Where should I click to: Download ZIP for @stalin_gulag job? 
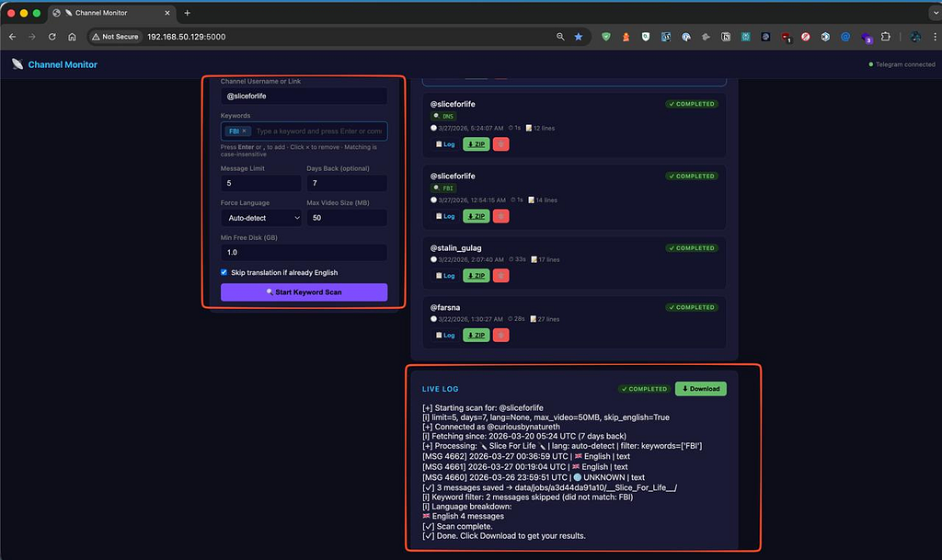pyautogui.click(x=477, y=276)
